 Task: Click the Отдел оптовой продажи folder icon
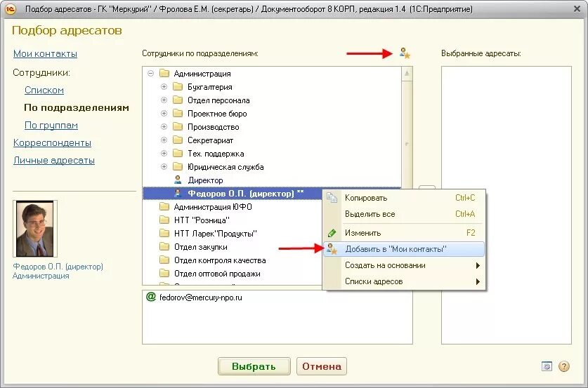click(x=164, y=273)
